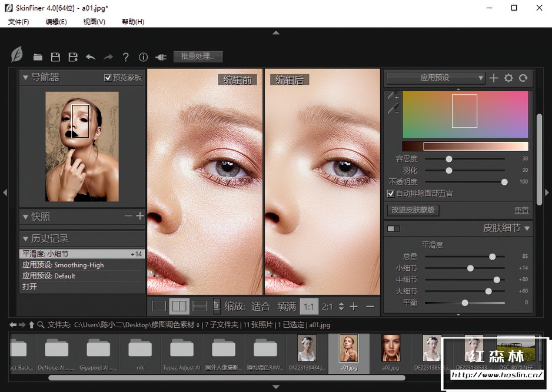Toggle the 皮肤细节 section on/off switch

tap(393, 228)
